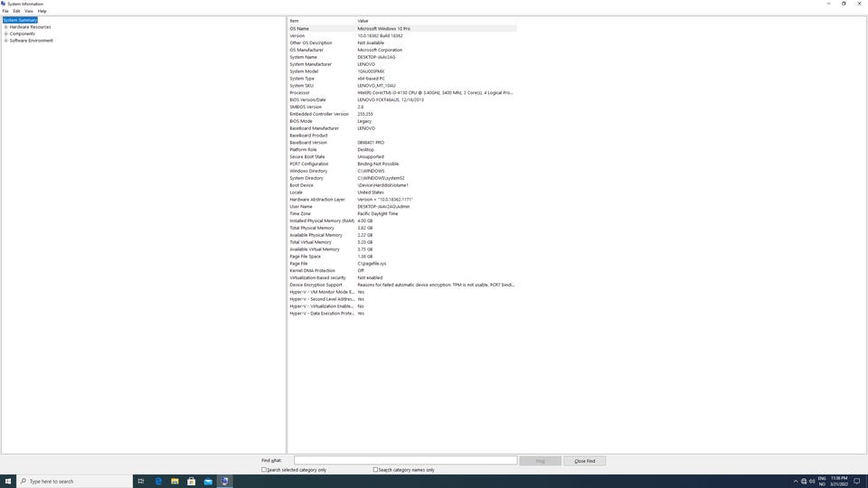Image resolution: width=868 pixels, height=488 pixels.
Task: Select the System Information taskbar icon
Action: tap(225, 482)
